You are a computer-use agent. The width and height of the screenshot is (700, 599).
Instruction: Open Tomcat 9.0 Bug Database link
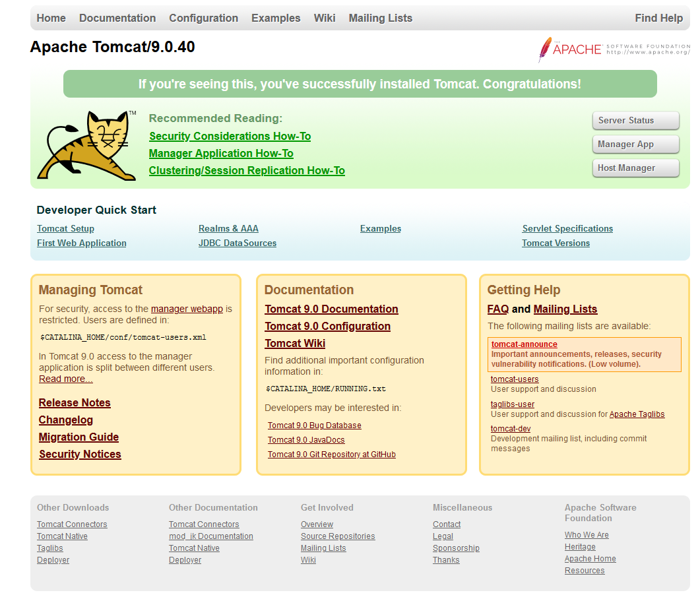(315, 426)
